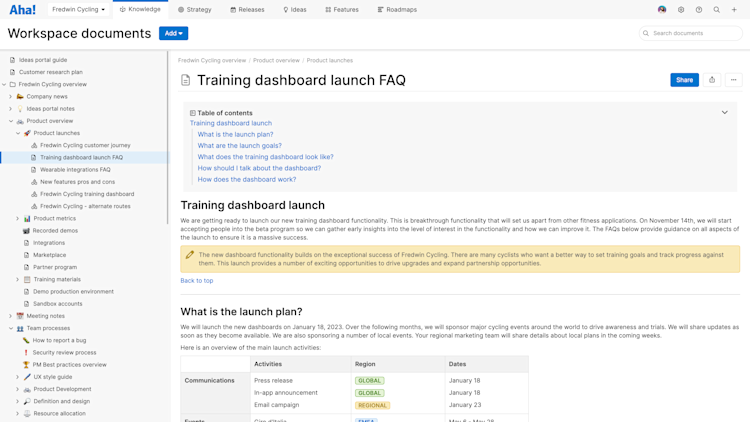Screen dimensions: 750x422
Task: Open settings gear in top bar
Action: click(681, 10)
